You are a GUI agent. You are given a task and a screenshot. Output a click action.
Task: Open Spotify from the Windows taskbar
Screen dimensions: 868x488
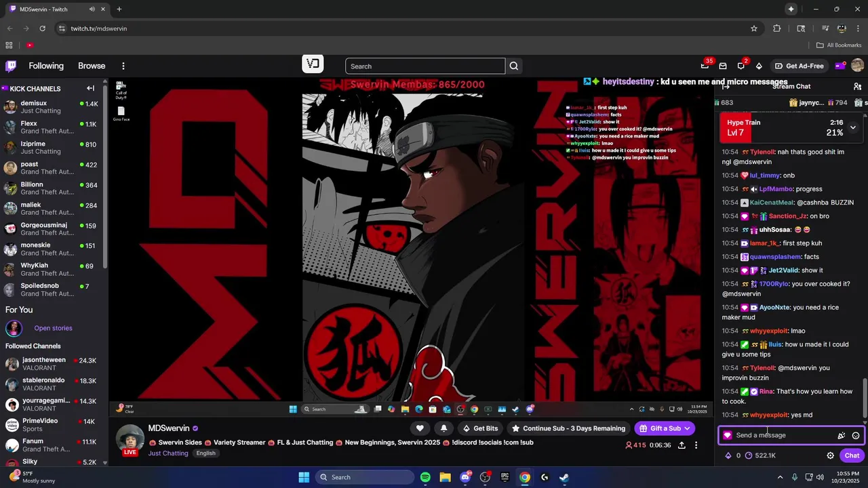(425, 477)
